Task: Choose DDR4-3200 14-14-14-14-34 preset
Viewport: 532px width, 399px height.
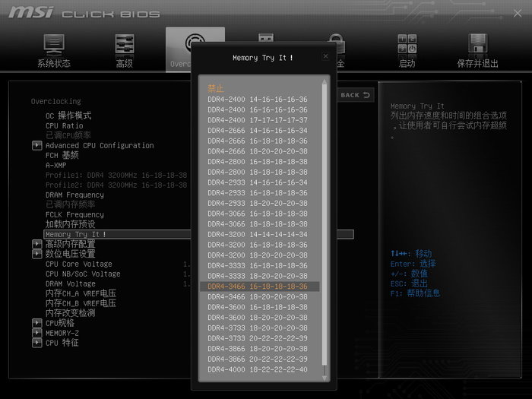Action: point(258,235)
